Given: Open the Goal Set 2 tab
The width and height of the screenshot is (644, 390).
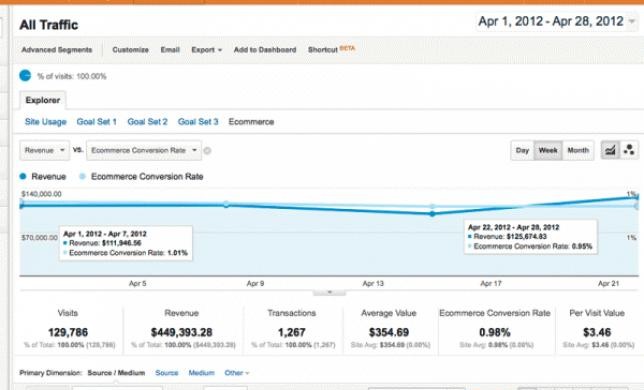Looking at the screenshot, I should point(147,122).
